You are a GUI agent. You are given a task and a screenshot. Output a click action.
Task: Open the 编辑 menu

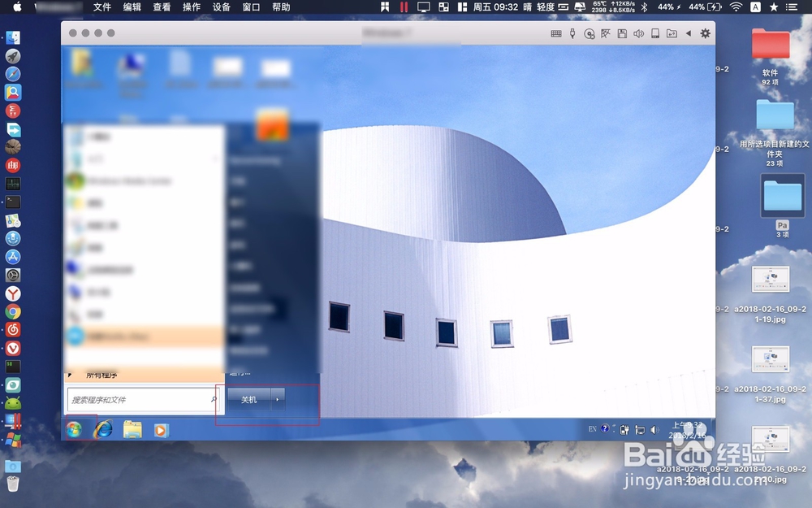click(132, 7)
